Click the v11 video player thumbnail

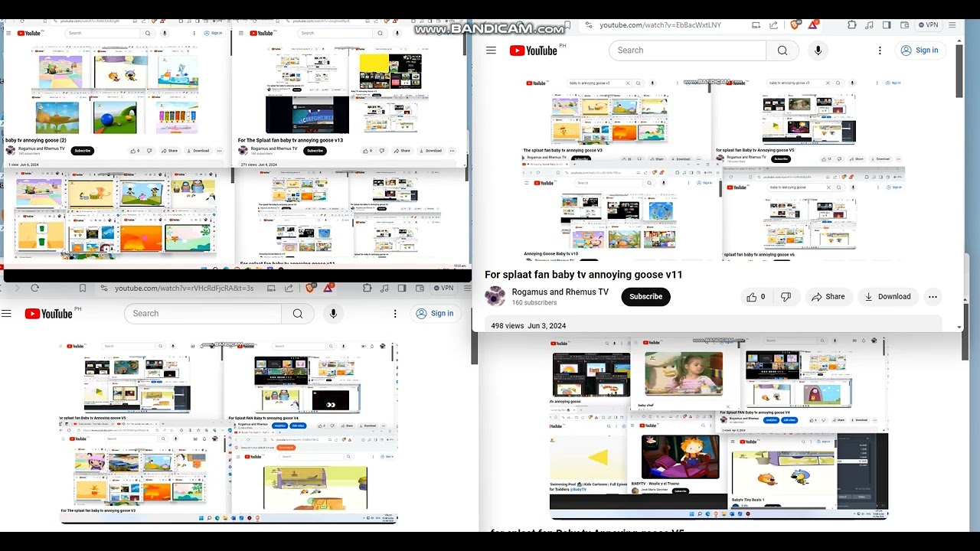tap(714, 168)
